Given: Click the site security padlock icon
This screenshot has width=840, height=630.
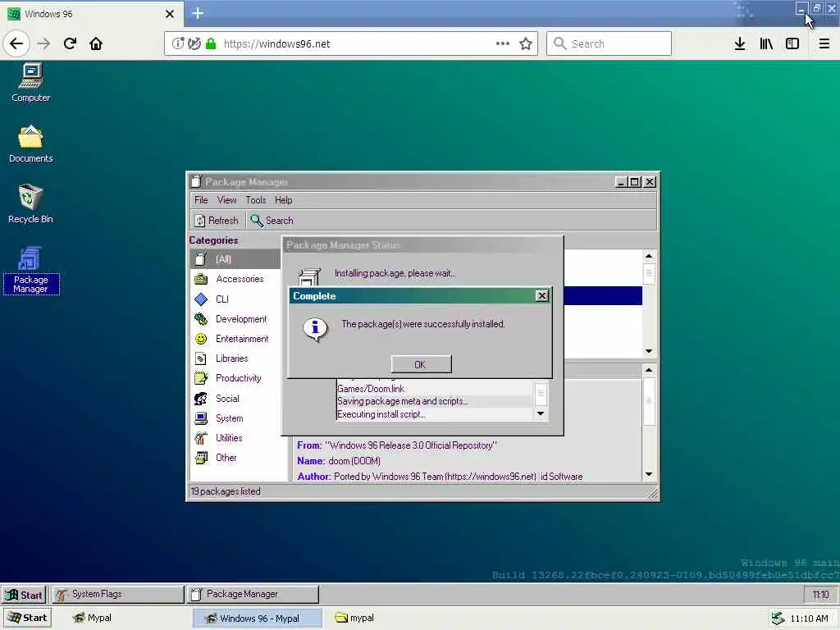Looking at the screenshot, I should point(211,43).
